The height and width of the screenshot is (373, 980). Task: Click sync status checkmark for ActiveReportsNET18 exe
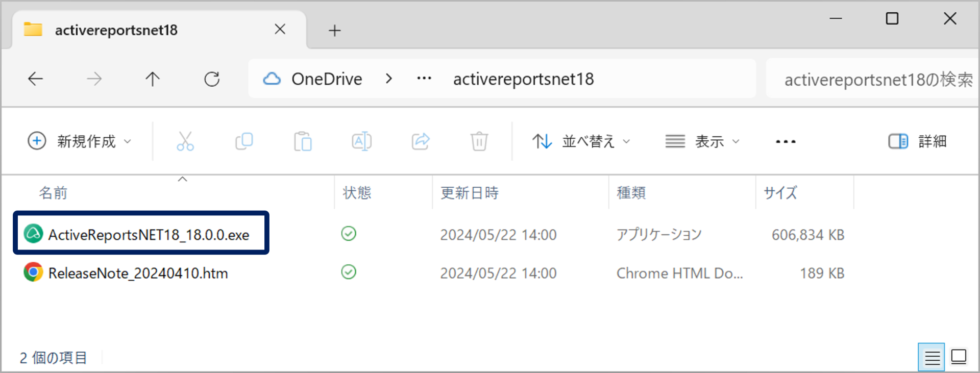click(x=349, y=234)
